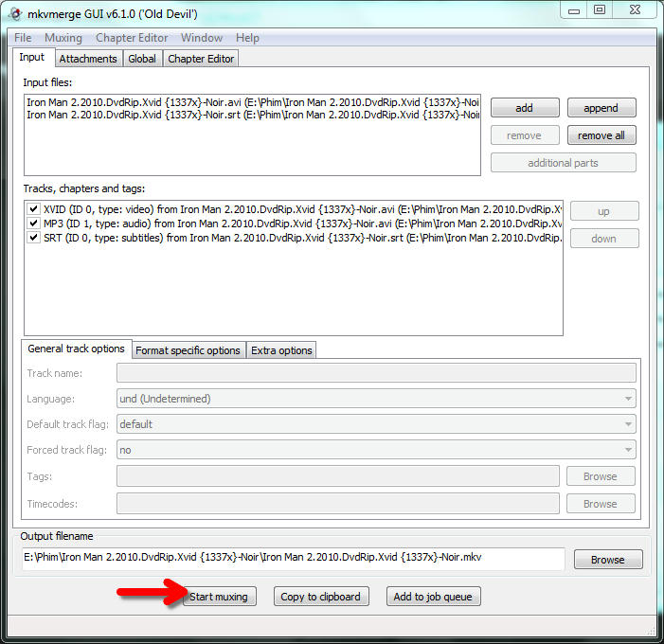The height and width of the screenshot is (644, 664).
Task: Uncheck the SRT subtitles track checkbox
Action: [x=33, y=238]
